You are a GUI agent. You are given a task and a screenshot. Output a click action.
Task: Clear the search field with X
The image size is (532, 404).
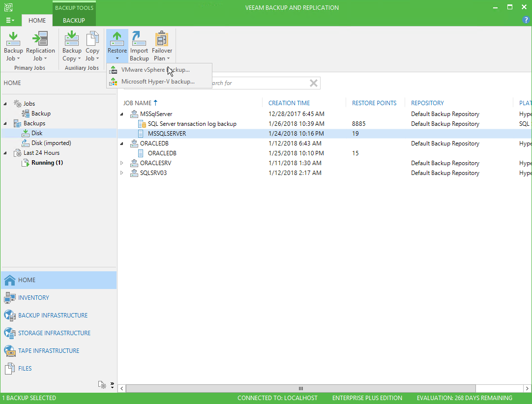[x=314, y=83]
